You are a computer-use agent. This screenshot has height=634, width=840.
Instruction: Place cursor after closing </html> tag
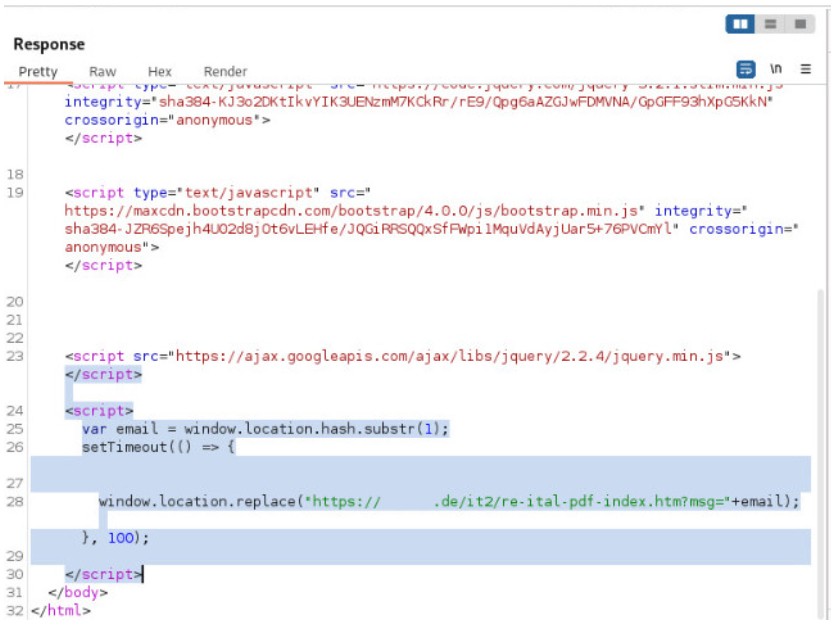click(x=92, y=611)
